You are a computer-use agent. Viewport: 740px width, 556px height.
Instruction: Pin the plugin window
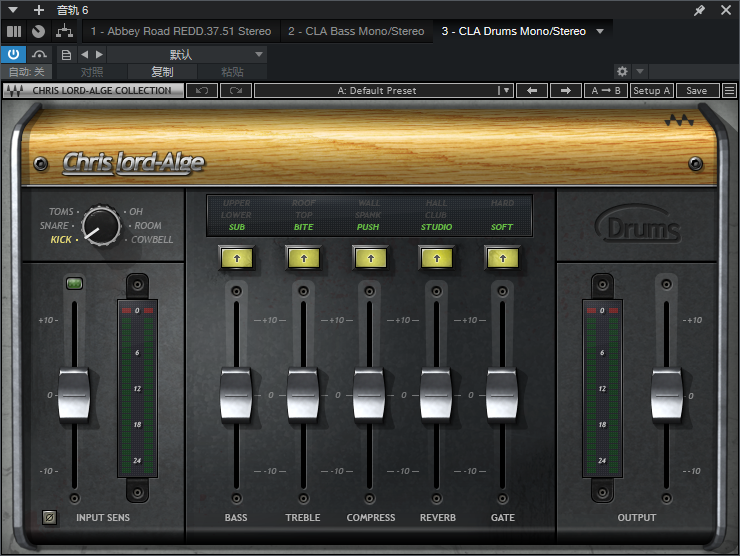tap(699, 10)
